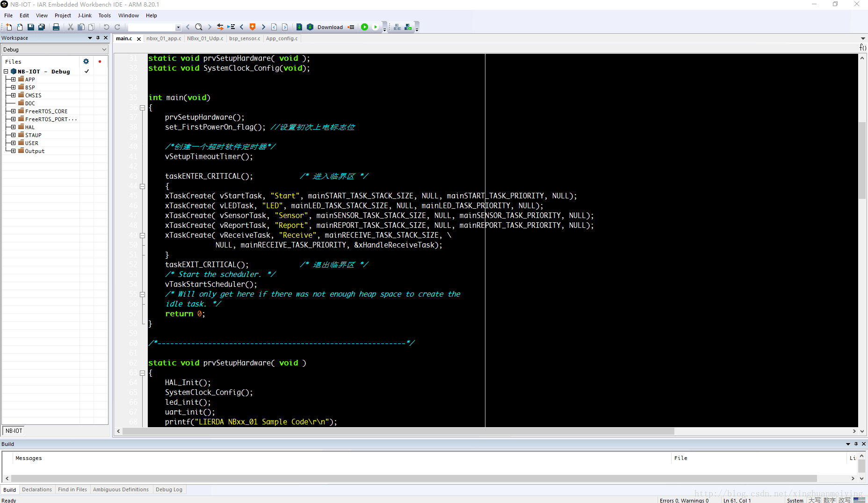Expand the BSP folder in workspace tree

tap(13, 87)
